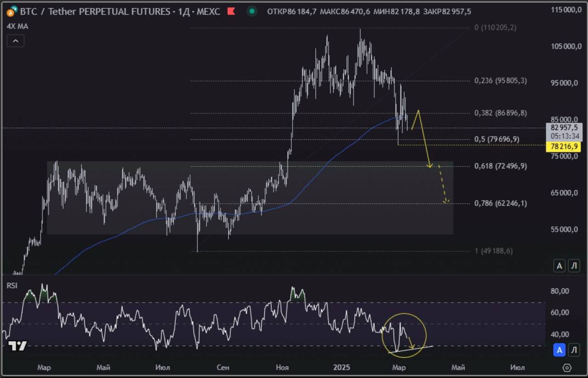This screenshot has width=588, height=378.
Task: Click the 2025 label on time axis
Action: click(x=342, y=367)
